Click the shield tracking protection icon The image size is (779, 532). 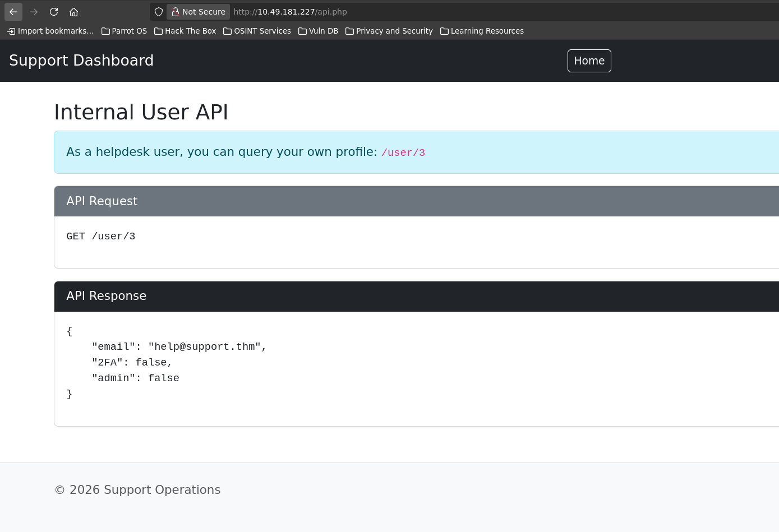tap(159, 12)
